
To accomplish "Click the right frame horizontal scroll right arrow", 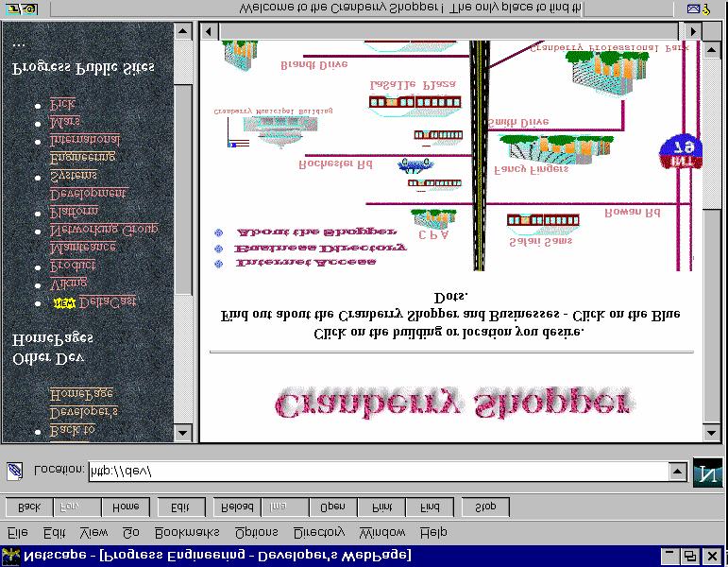I will pyautogui.click(x=693, y=31).
